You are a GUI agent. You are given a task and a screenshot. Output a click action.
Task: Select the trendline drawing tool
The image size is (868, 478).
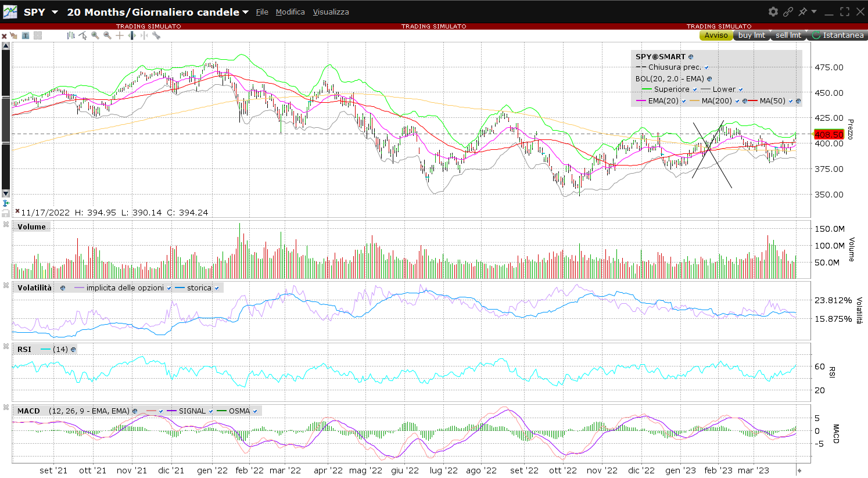pyautogui.click(x=83, y=35)
